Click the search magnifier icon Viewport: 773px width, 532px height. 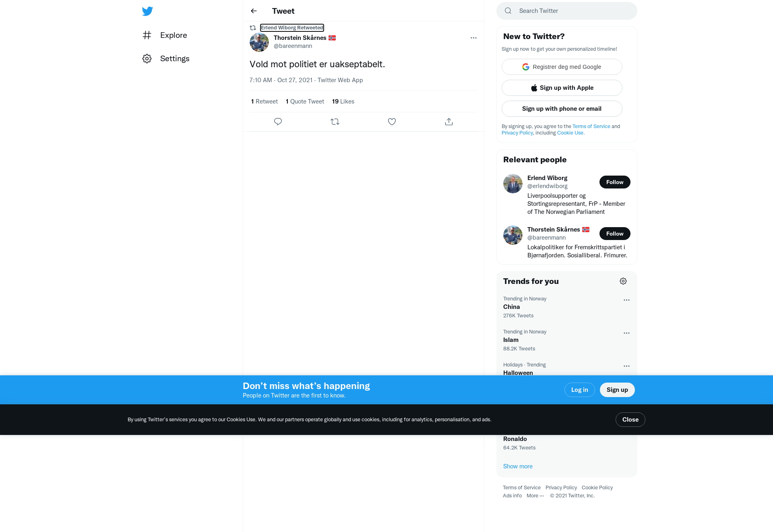click(x=508, y=11)
